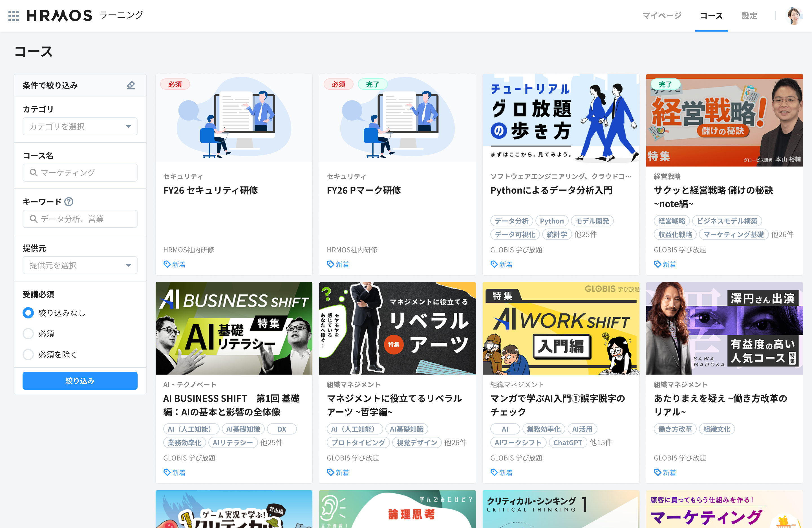Screen dimensions: 812x528
Task: Open the FY26 Pマーク研修 course title
Action: (364, 190)
